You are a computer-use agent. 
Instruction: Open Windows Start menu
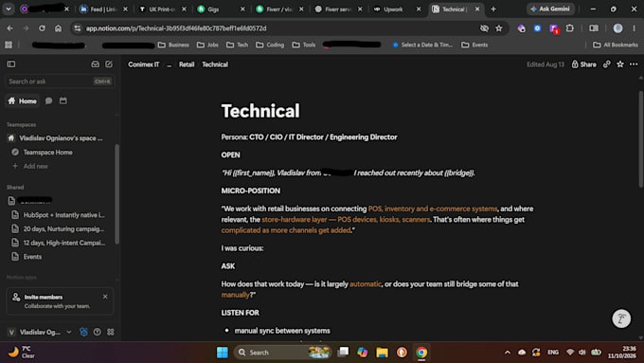[223, 353]
